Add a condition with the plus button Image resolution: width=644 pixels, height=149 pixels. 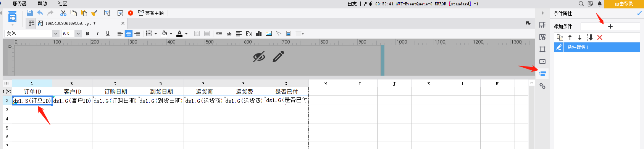click(x=610, y=26)
